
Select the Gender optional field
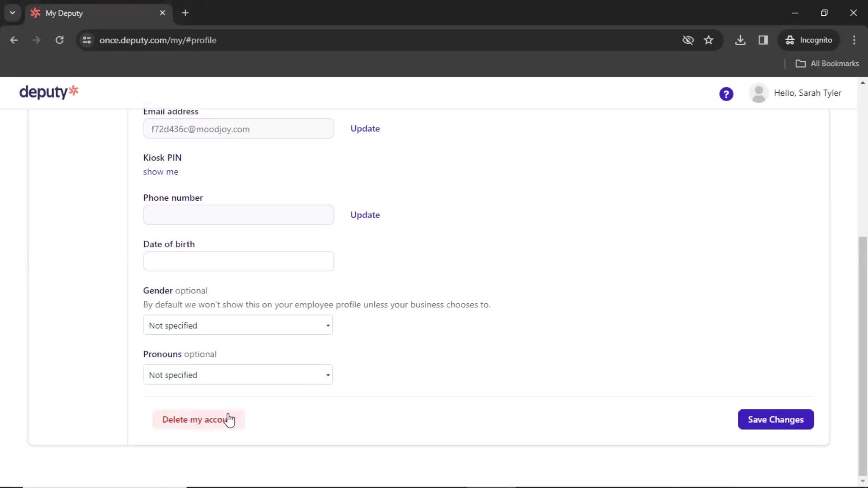[238, 325]
